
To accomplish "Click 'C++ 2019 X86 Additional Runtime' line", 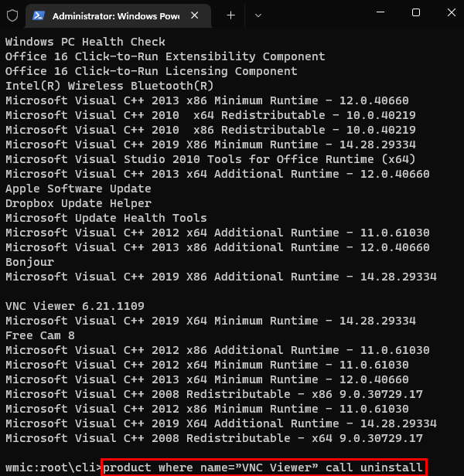I will click(221, 277).
